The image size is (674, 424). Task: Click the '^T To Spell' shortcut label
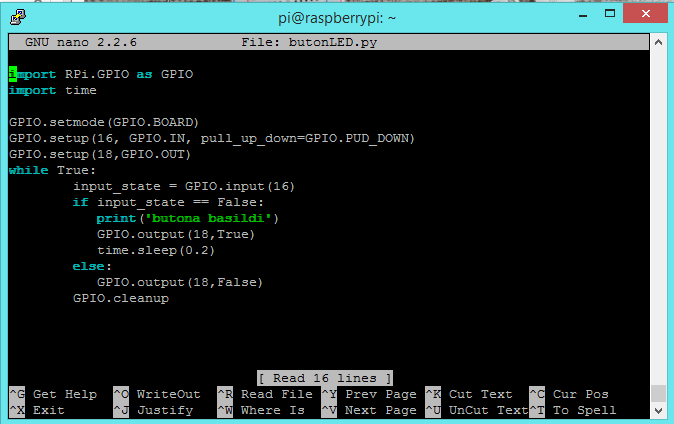click(x=573, y=410)
